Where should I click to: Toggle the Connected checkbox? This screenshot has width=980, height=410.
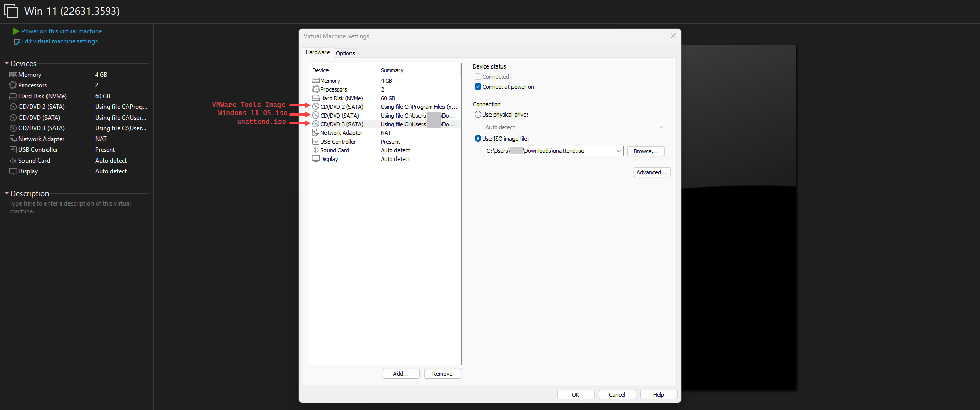pos(478,77)
